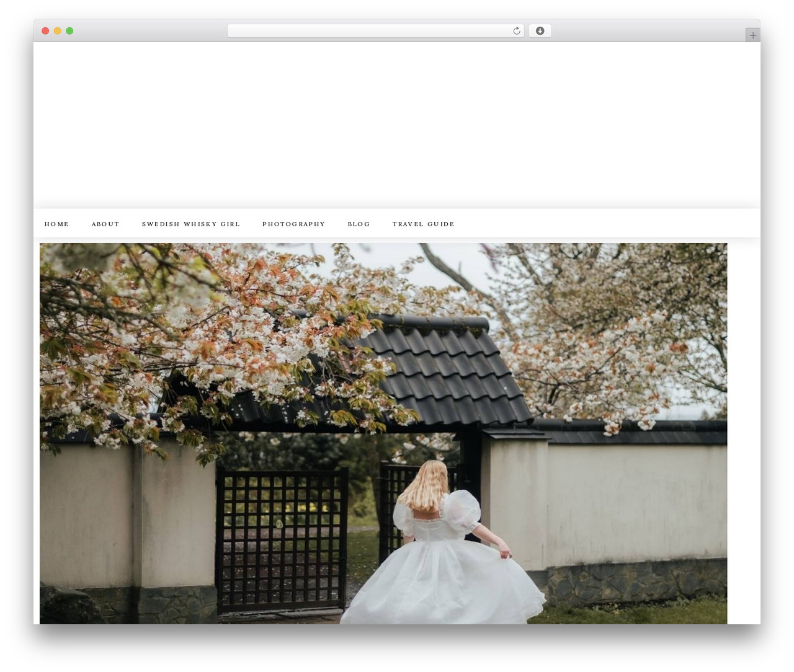This screenshot has width=794, height=672.
Task: Click the browser downloads icon
Action: pos(540,31)
